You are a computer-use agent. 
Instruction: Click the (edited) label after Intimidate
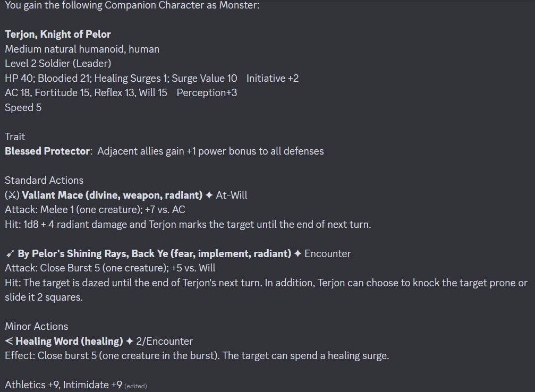[136, 386]
